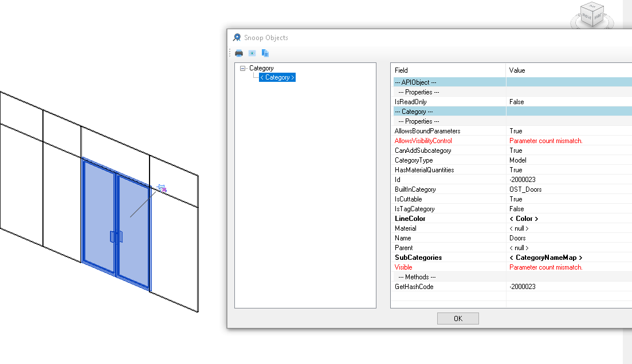The height and width of the screenshot is (364, 632).
Task: Select the BuiltInCategory field row
Action: point(415,189)
